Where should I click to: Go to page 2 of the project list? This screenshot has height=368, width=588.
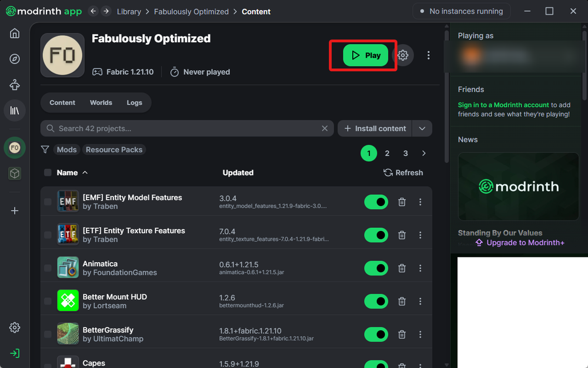(387, 153)
